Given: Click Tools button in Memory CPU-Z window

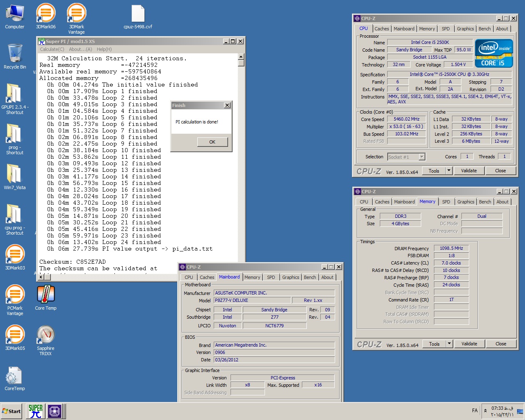Looking at the screenshot, I should [x=434, y=344].
